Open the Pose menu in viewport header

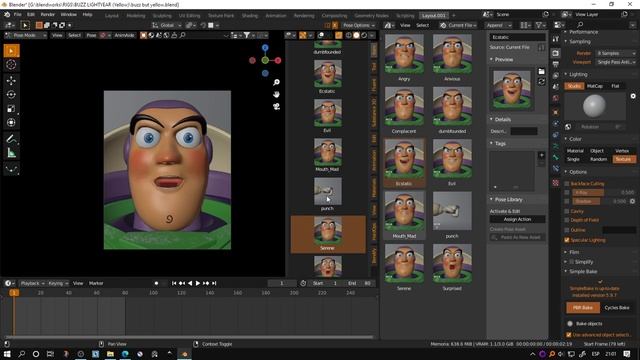(91, 36)
